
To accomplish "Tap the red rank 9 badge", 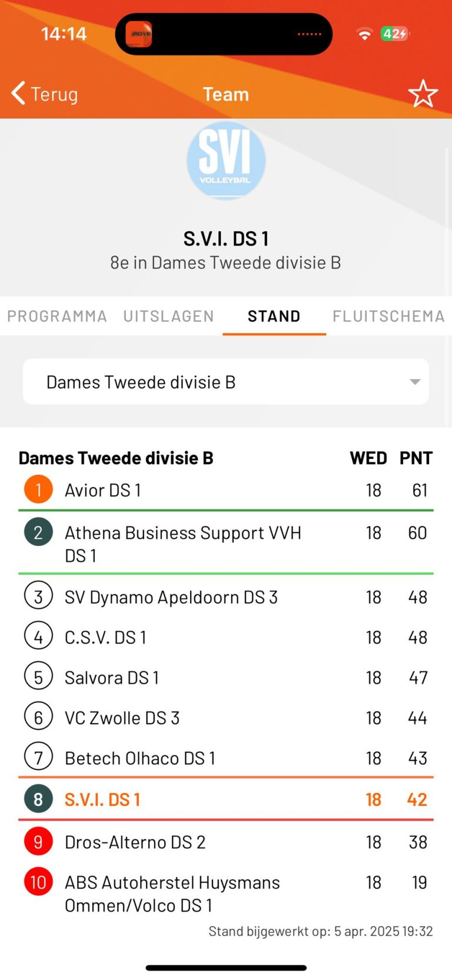I will [x=38, y=842].
